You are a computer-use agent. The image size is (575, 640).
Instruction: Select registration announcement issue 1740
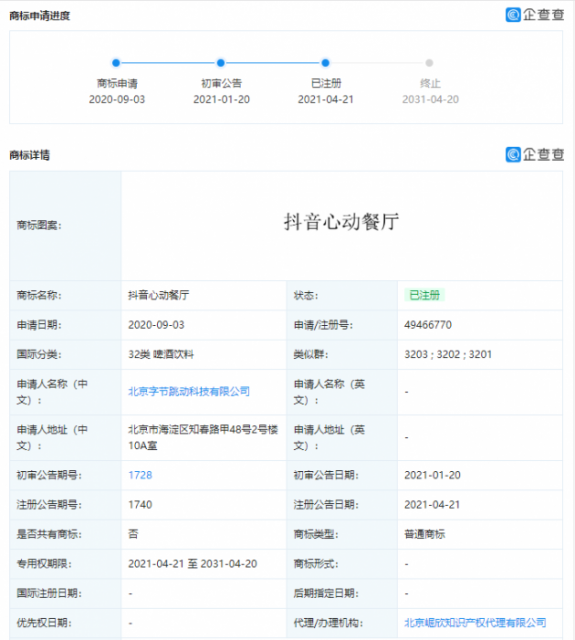click(140, 504)
